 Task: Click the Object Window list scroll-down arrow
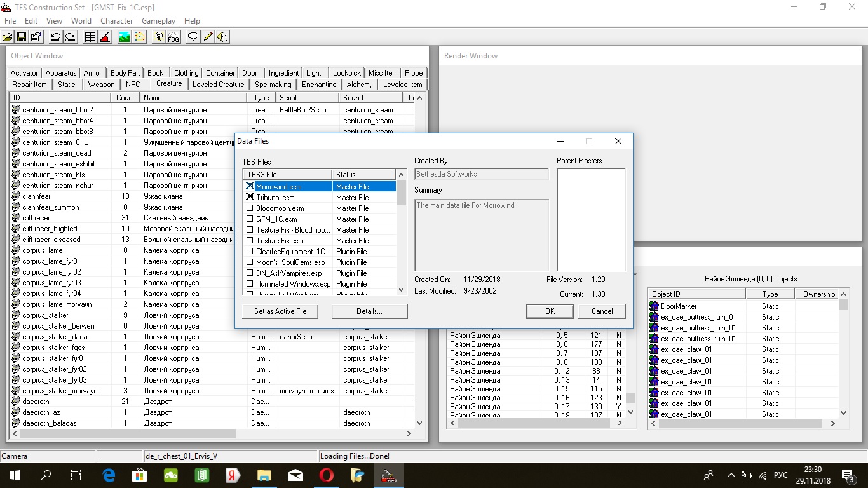419,423
